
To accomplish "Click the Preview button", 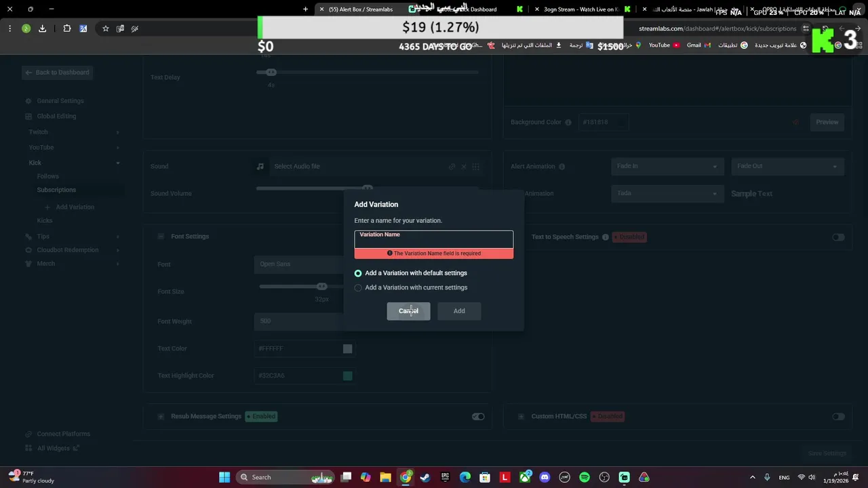I will (827, 123).
